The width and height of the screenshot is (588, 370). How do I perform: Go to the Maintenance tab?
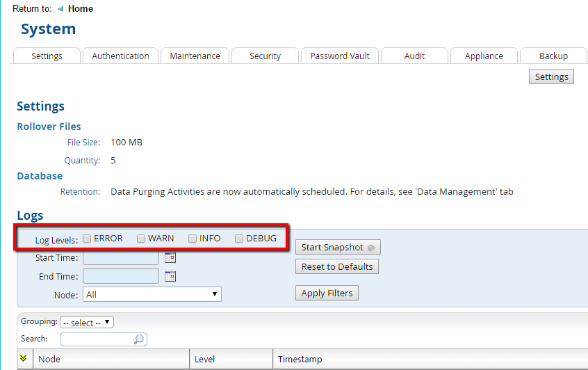195,56
